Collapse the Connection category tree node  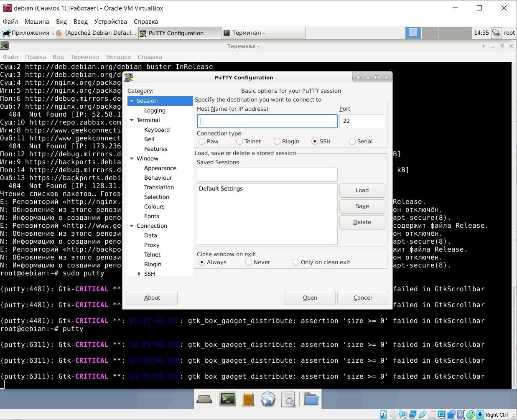point(132,226)
